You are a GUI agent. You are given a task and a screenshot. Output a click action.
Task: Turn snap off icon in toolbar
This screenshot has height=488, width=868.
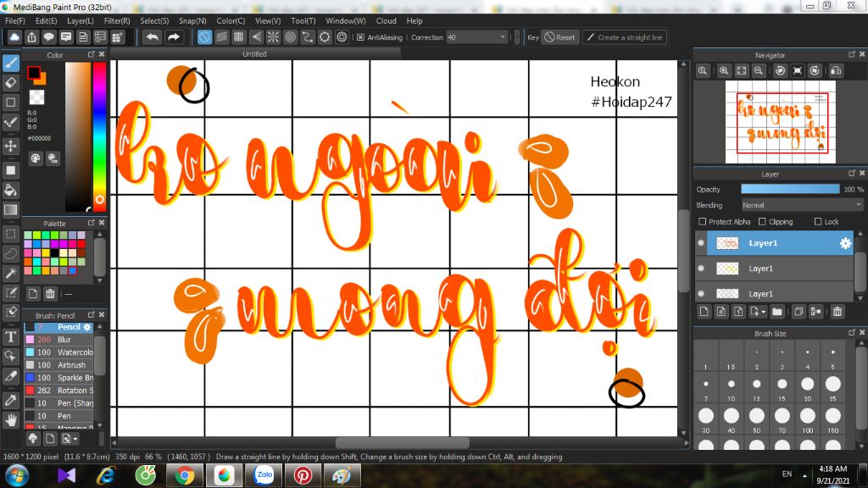click(204, 37)
